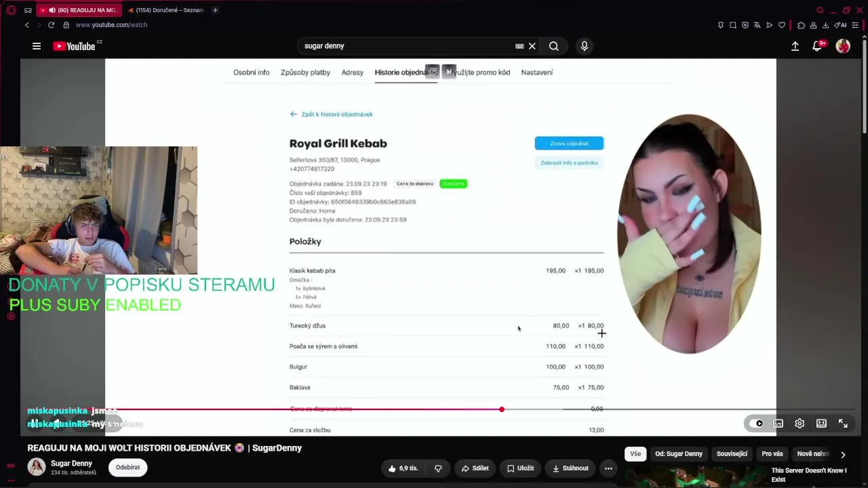Open the browser downloads icon

[x=825, y=25]
